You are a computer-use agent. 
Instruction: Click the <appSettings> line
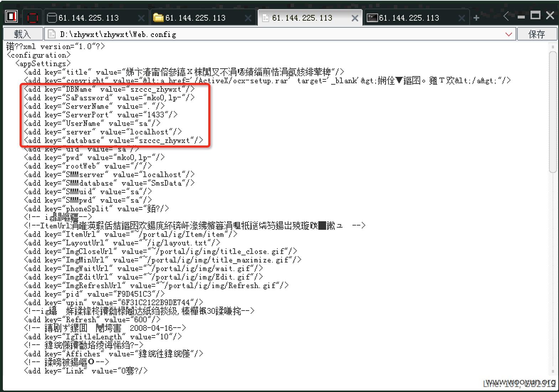[43, 64]
